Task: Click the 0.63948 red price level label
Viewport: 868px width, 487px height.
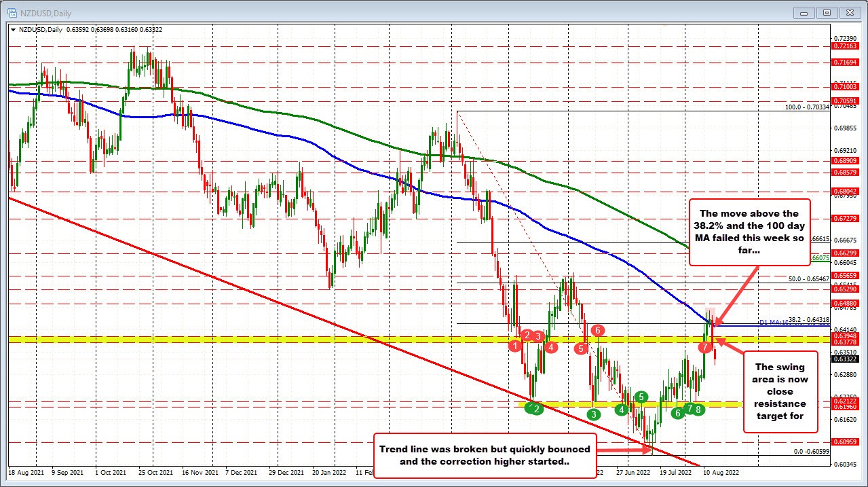Action: click(844, 336)
